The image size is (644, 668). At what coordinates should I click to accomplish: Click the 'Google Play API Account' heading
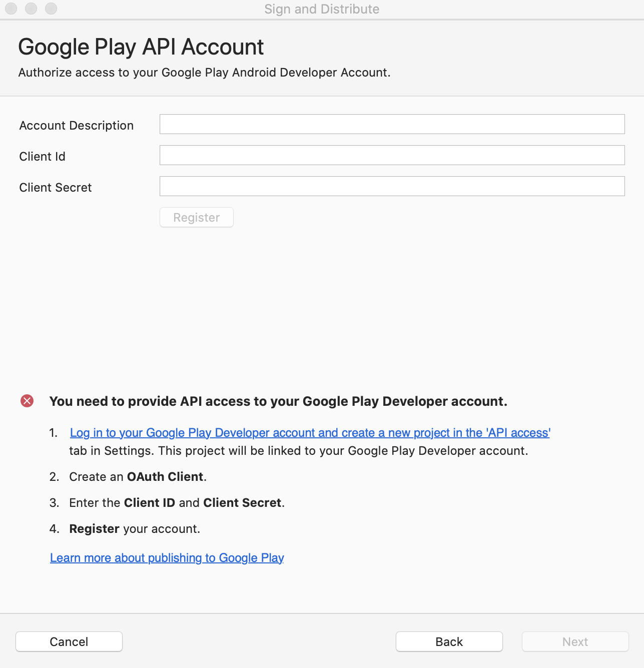coord(141,47)
